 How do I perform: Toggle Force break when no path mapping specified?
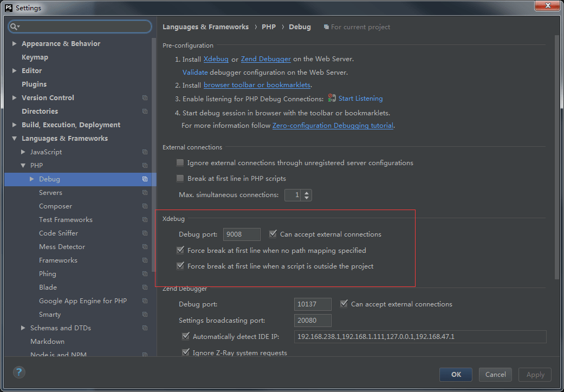(180, 250)
